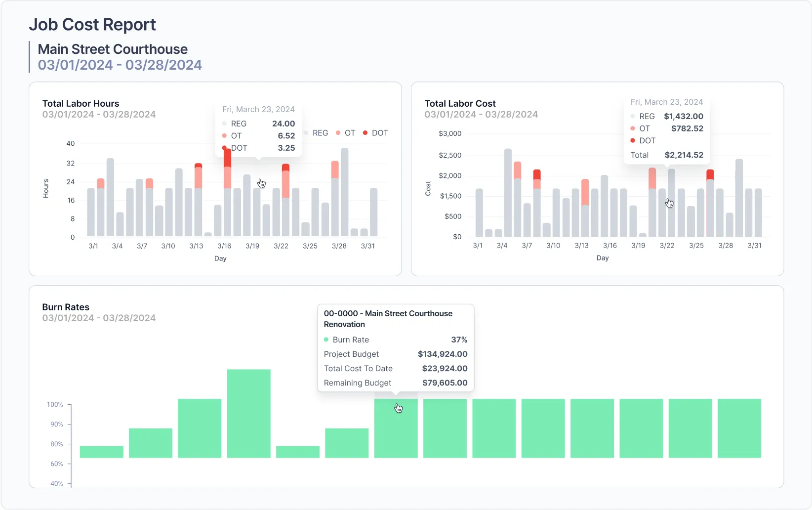Click the 'Total Labor Cost' chart title
The image size is (812, 510).
coord(460,103)
